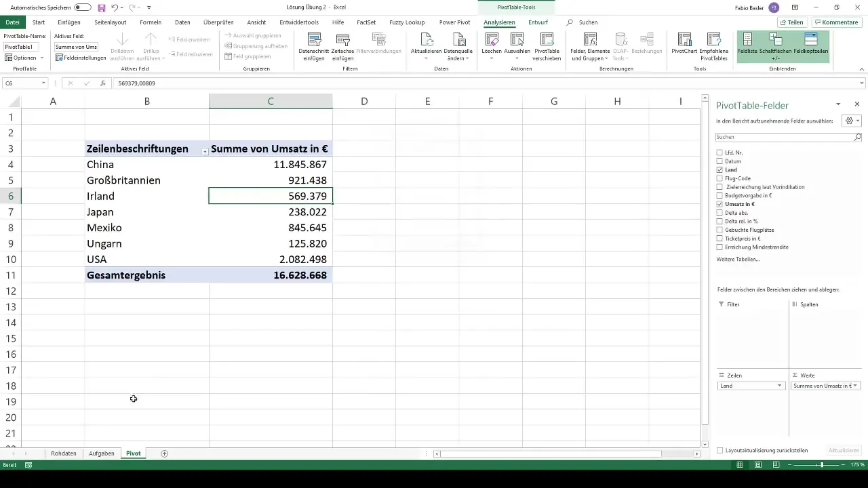Click the Teilen button
Screen dimensions: 868x488
[x=791, y=22]
